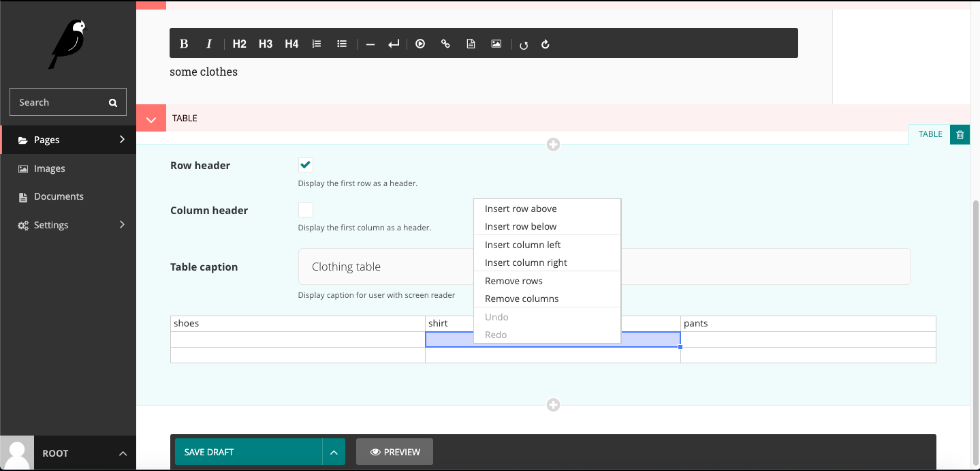
Task: Insert a numbered list
Action: click(x=317, y=44)
